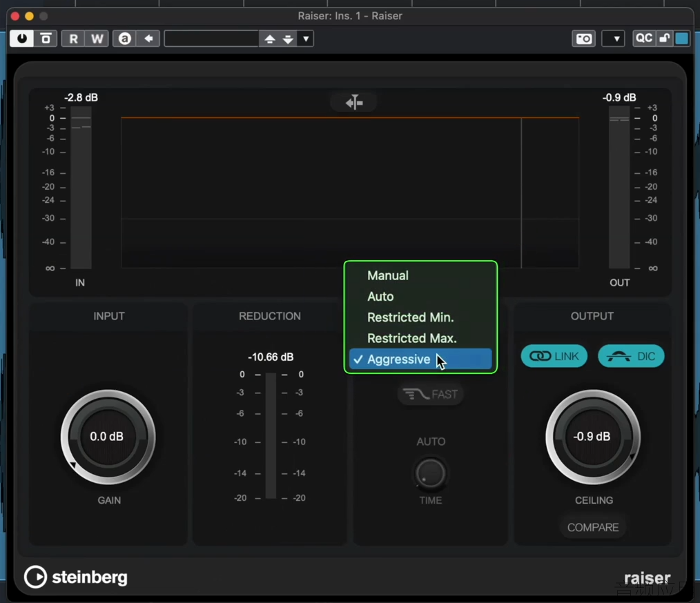
Task: Click the circled 'a' toolbar icon
Action: [124, 39]
